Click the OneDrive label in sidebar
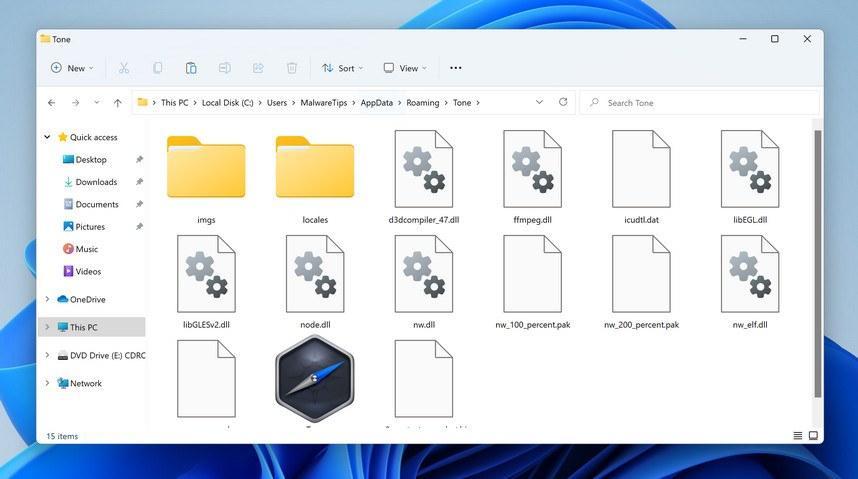The width and height of the screenshot is (858, 479). (88, 299)
